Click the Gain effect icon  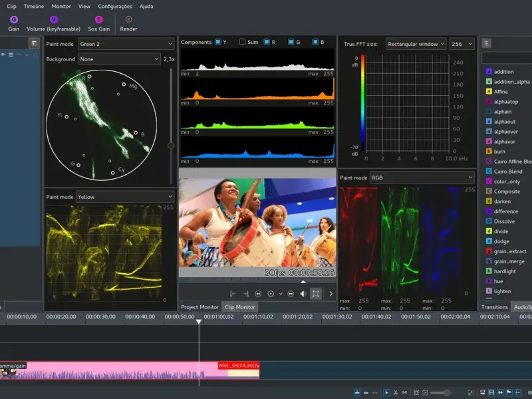(13, 20)
